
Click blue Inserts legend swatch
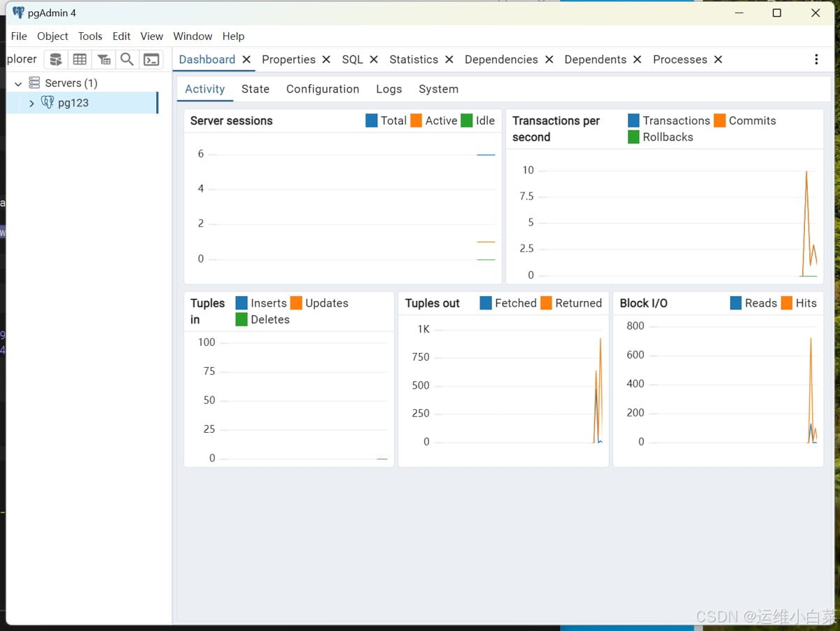[x=241, y=303]
